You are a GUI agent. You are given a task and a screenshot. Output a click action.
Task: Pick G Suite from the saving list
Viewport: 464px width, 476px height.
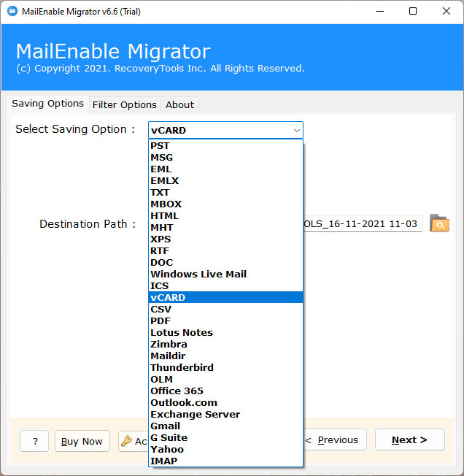(225, 438)
